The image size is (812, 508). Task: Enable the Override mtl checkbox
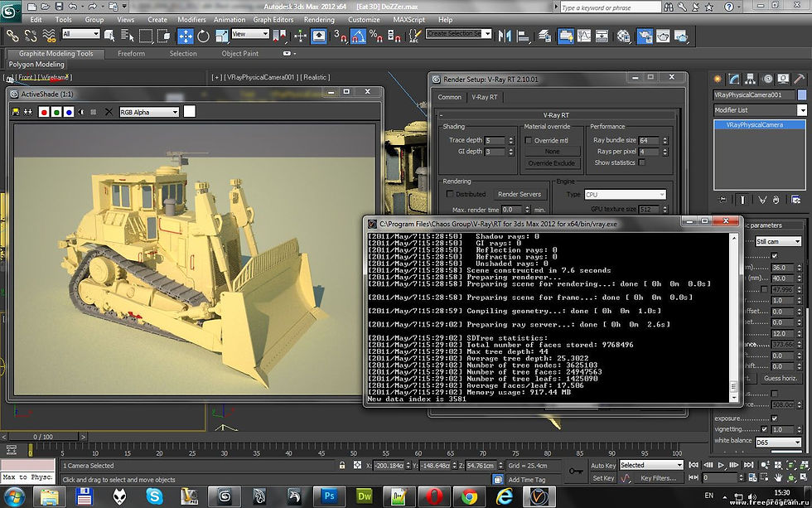point(529,140)
